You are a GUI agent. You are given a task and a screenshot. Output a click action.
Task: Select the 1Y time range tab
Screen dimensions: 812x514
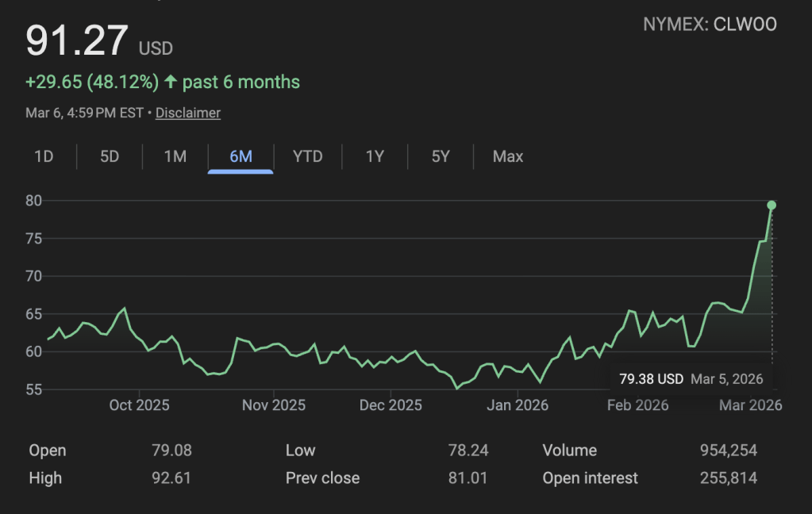pos(375,156)
